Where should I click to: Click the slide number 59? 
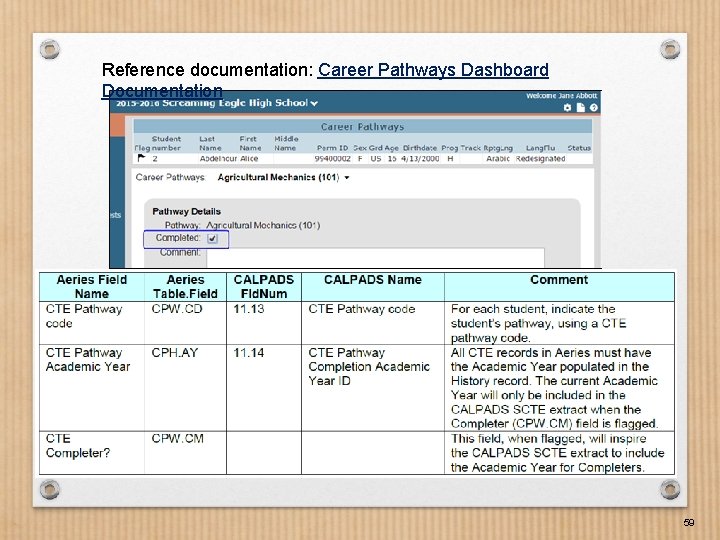pyautogui.click(x=688, y=522)
